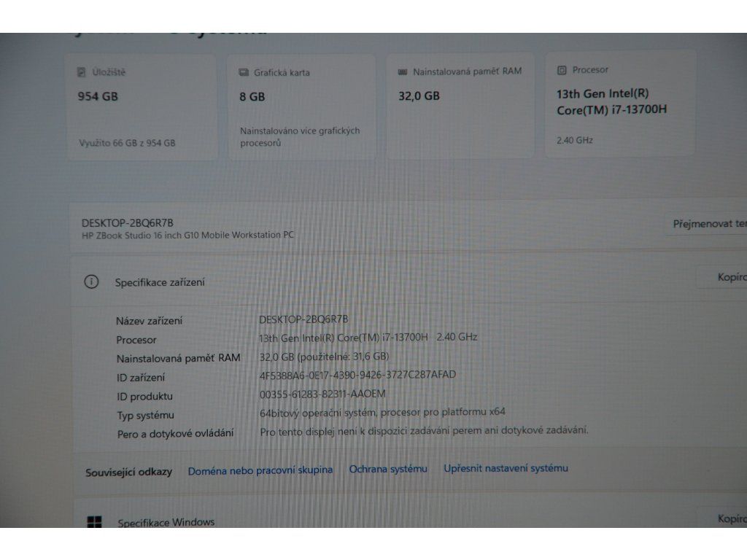Select the Nainstalovaná paměť RAM 32,0 GB card
The height and width of the screenshot is (560, 747).
460,105
